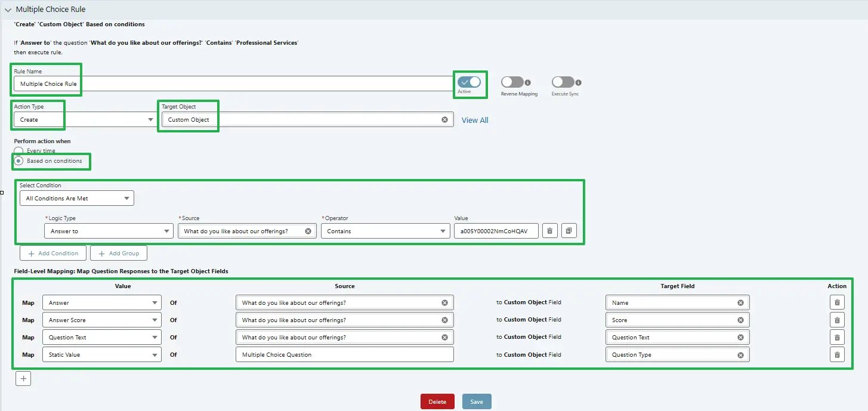Click info icon next to Execute Sync
Viewport: 868px width, 411px height.
click(579, 83)
